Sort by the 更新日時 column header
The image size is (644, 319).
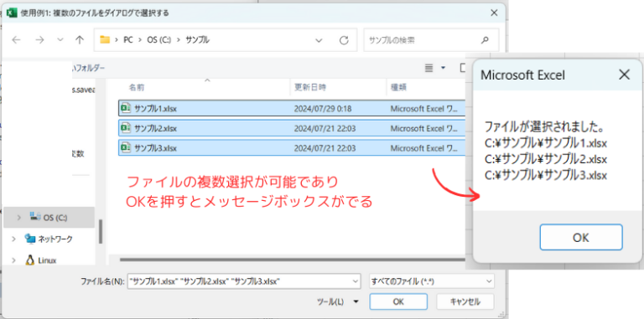310,87
